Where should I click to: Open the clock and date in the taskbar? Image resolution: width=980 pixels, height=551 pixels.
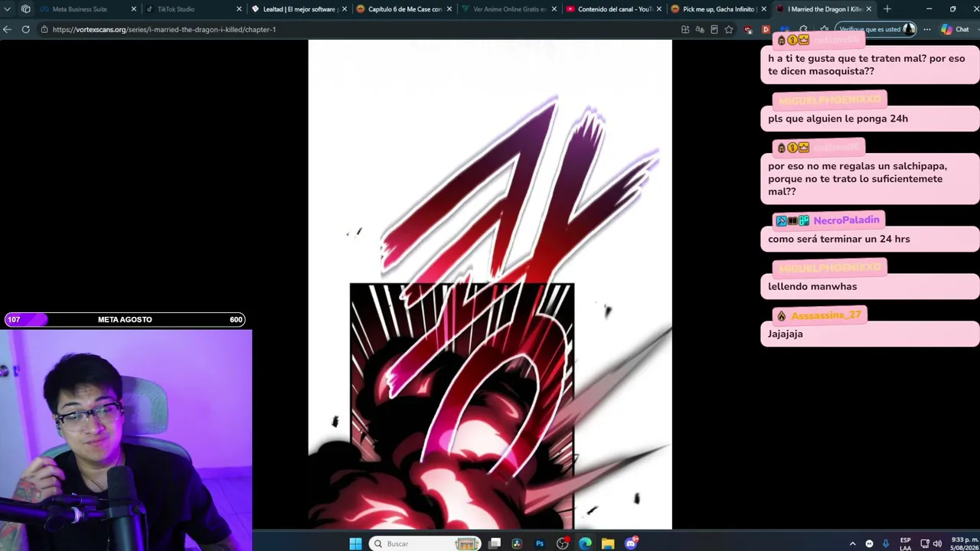tap(964, 543)
